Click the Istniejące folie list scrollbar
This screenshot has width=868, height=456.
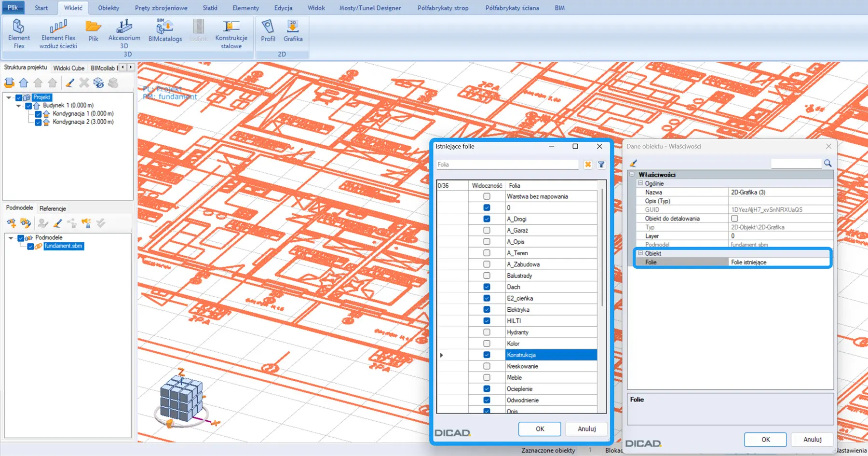[x=602, y=247]
